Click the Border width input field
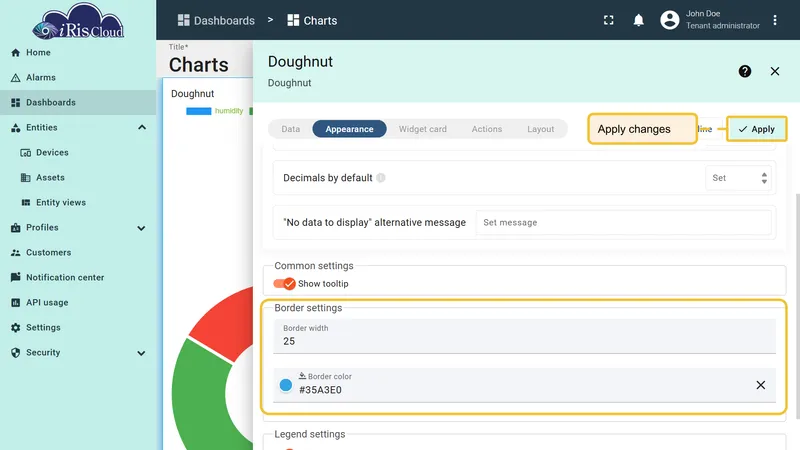800x450 pixels. [x=524, y=336]
